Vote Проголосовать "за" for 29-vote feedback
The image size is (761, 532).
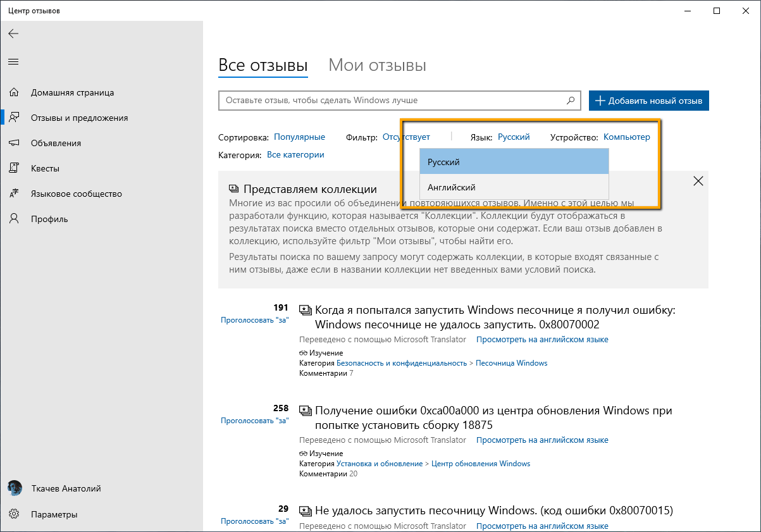(x=254, y=521)
